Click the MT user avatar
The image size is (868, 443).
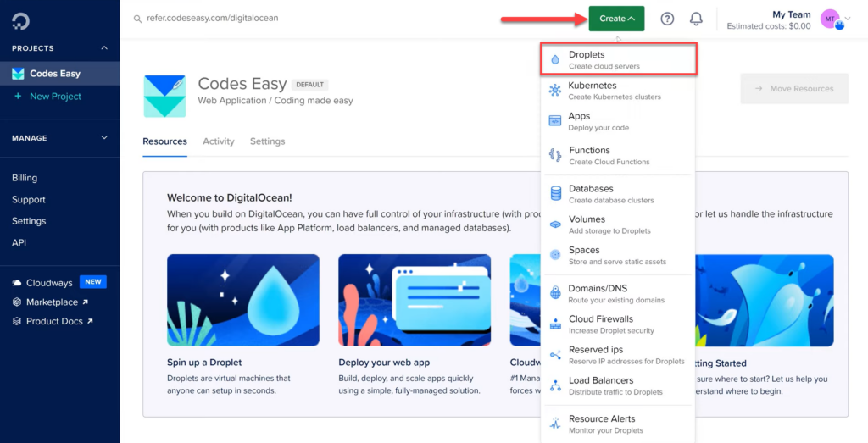coord(832,19)
